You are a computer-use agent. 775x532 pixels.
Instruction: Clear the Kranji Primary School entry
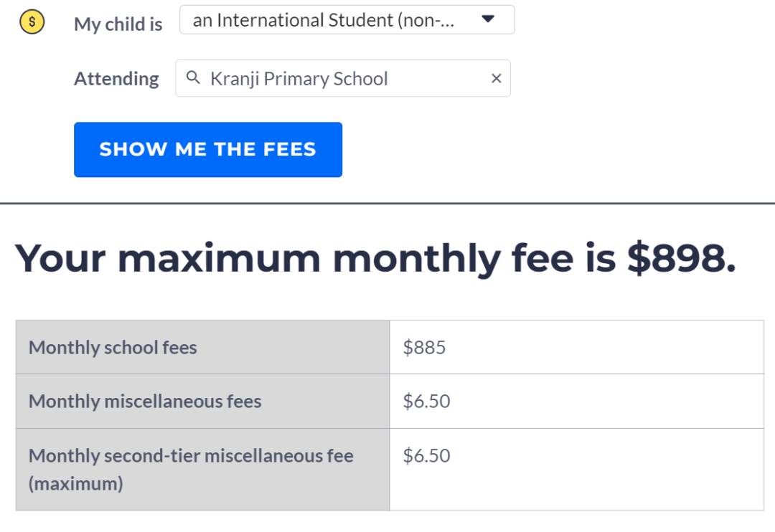pyautogui.click(x=496, y=79)
